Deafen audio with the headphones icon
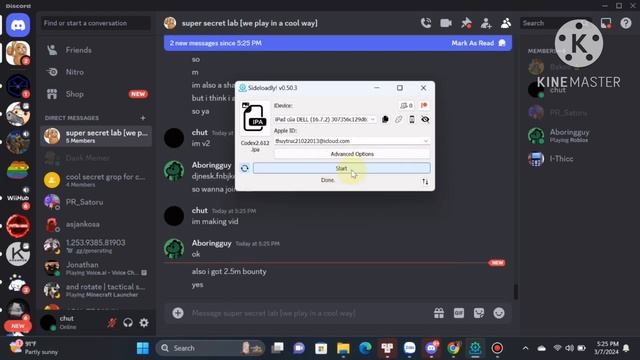 tap(128, 323)
